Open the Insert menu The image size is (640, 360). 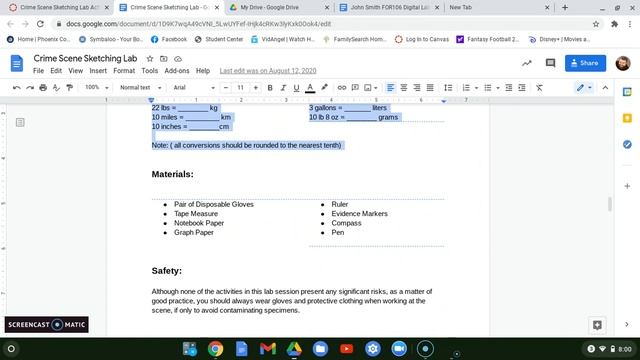[98, 71]
